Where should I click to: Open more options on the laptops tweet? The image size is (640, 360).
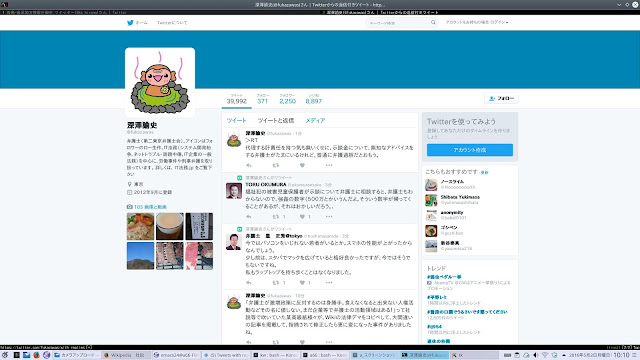329,282
